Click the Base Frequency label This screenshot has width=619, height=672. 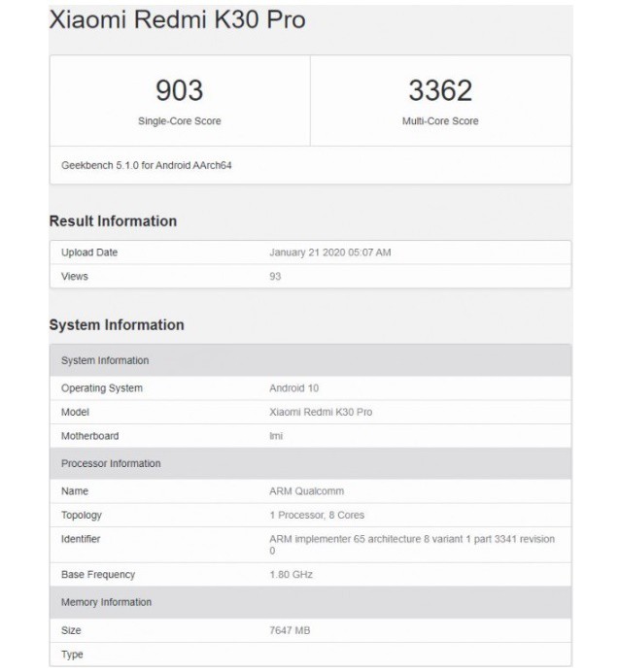pyautogui.click(x=98, y=575)
